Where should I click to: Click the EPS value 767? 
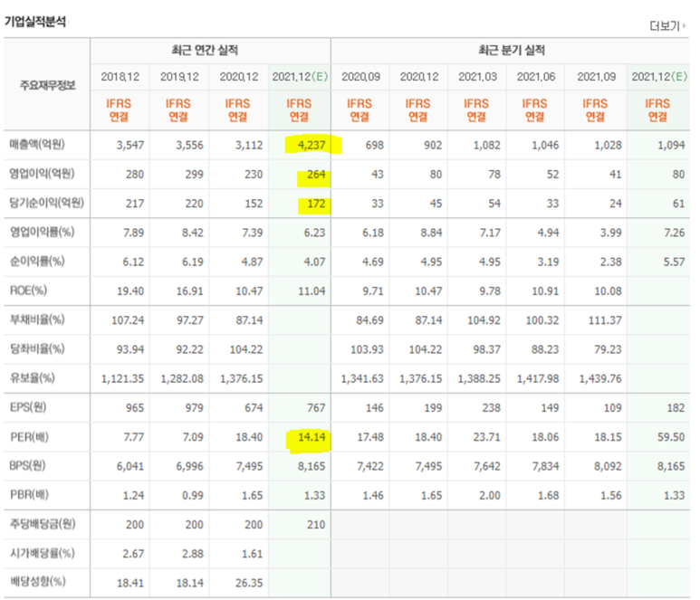click(x=316, y=408)
